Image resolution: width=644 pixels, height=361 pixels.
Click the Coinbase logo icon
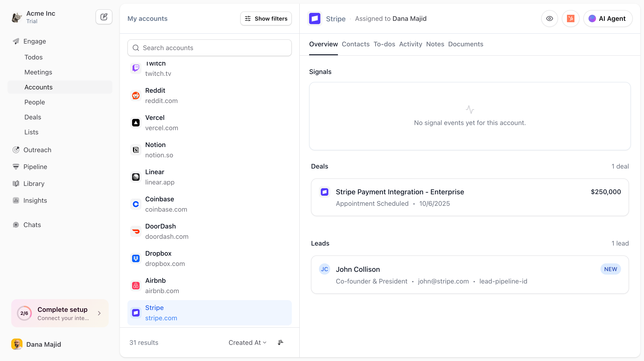click(x=136, y=204)
